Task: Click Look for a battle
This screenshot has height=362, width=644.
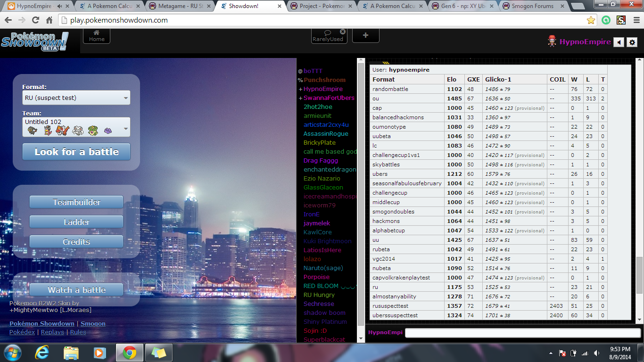Action: coord(76,152)
